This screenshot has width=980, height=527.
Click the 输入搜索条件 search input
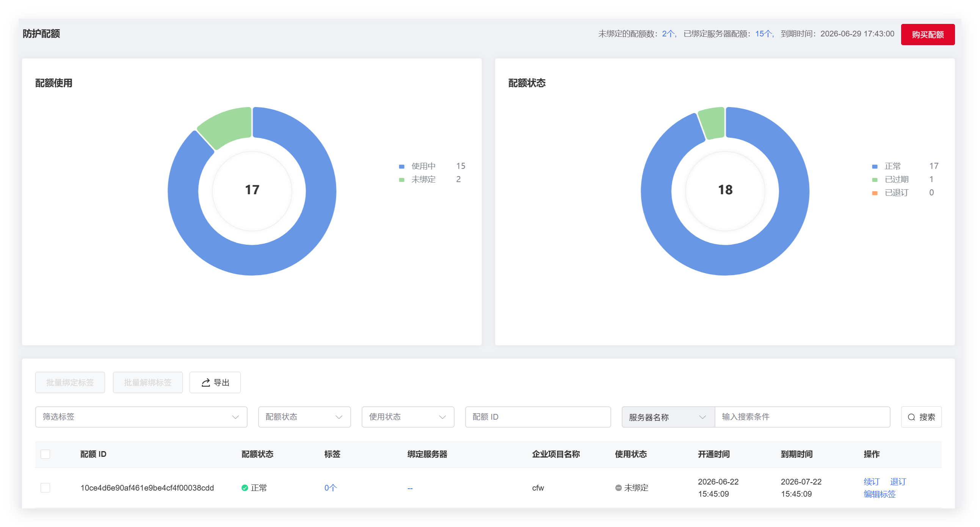tap(802, 417)
